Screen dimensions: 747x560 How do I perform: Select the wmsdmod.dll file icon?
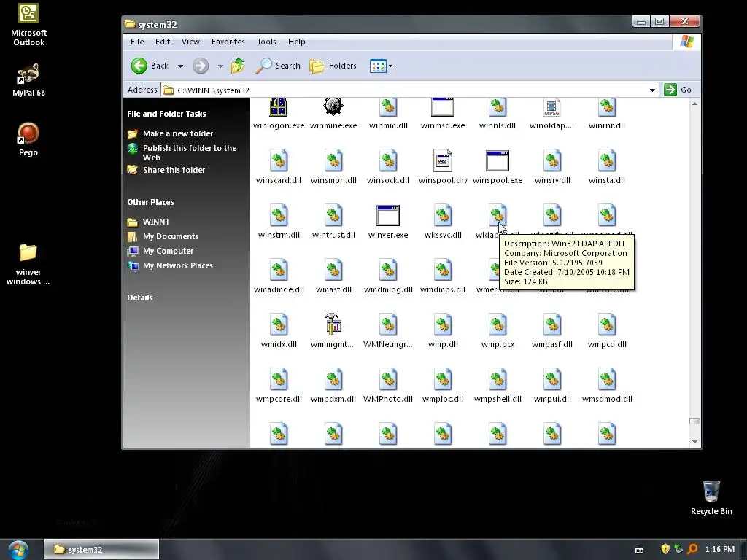point(606,379)
